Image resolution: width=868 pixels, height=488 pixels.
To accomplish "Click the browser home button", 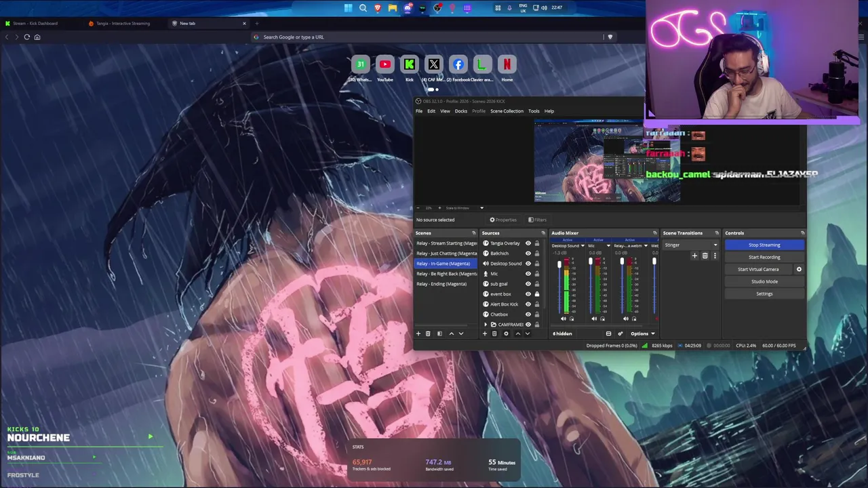I will click(37, 37).
